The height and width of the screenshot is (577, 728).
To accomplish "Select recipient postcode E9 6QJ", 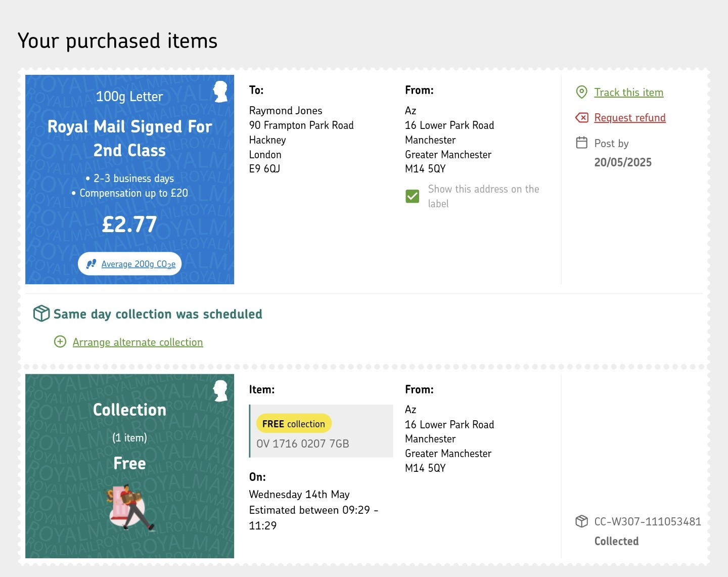I will coord(264,169).
